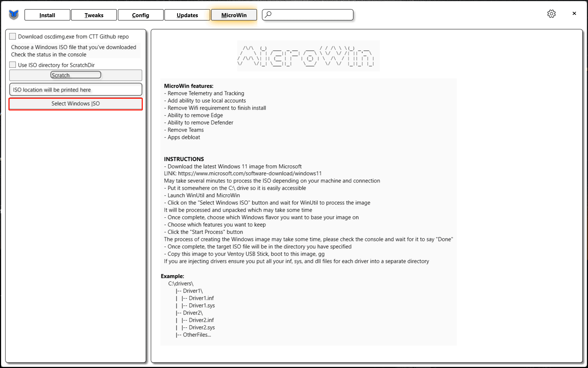Click 'Ability to remove Defender' line
Image resolution: width=588 pixels, height=368 pixels.
click(199, 123)
